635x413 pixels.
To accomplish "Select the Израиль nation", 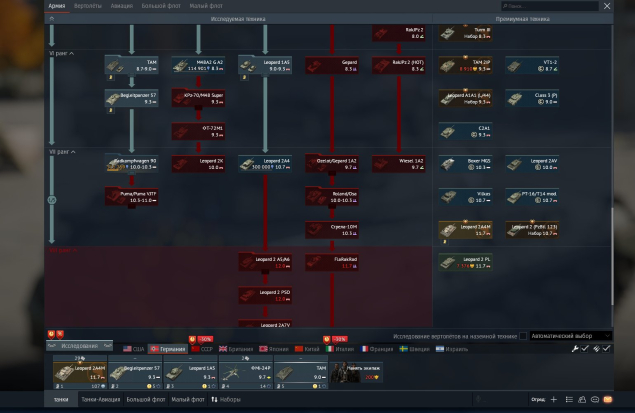I will pos(452,349).
